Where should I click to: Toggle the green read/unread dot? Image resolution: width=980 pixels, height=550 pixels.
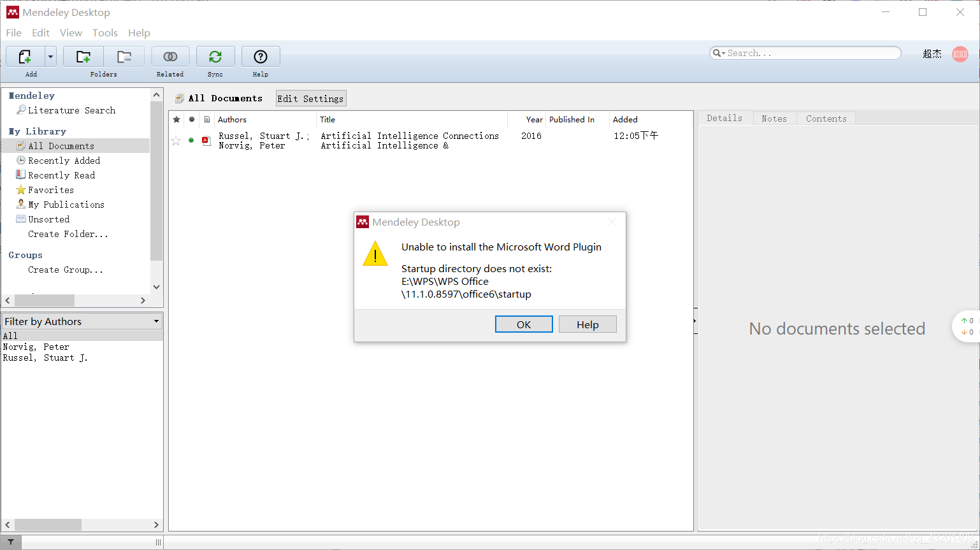pos(191,140)
